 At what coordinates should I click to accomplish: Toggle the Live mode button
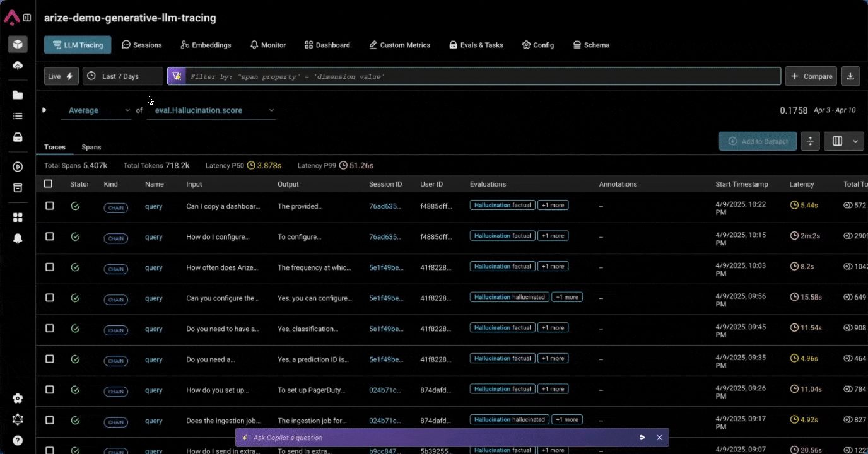pyautogui.click(x=62, y=76)
